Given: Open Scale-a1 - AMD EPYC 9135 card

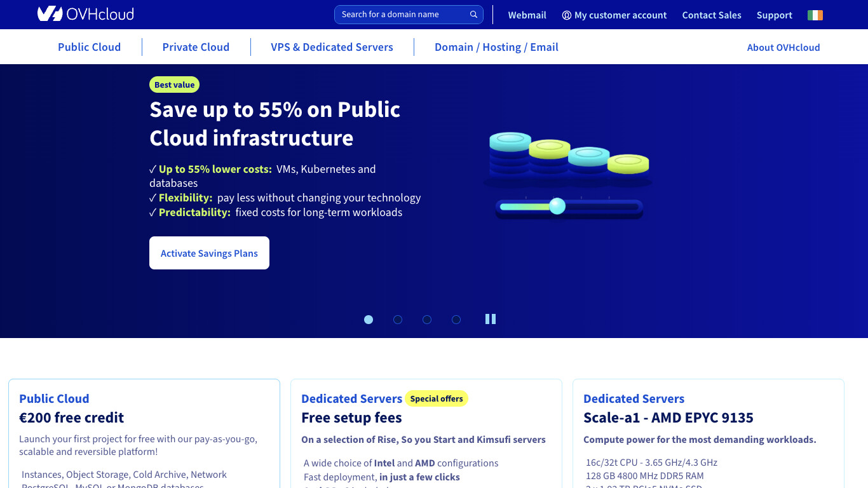Looking at the screenshot, I should tap(709, 433).
